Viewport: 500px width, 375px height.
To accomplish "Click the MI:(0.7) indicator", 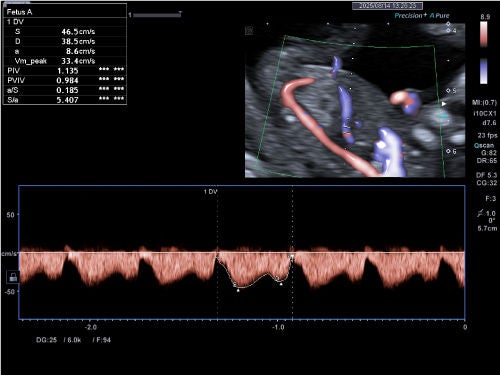I will click(484, 102).
